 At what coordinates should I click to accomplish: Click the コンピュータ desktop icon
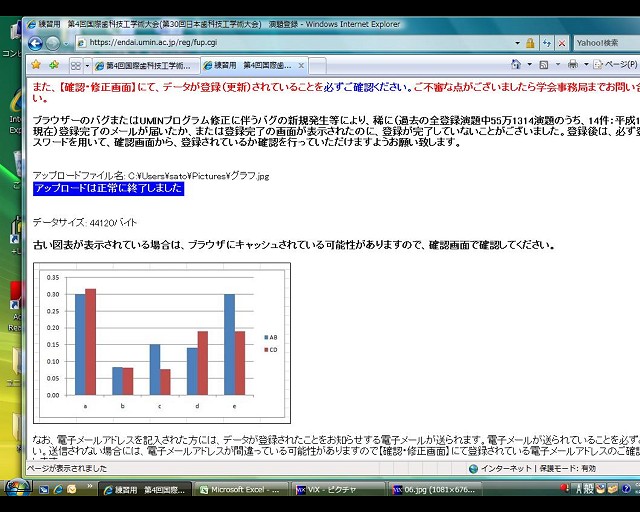(13, 41)
